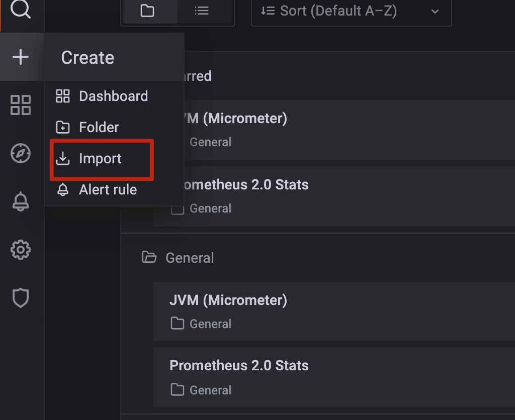Toggle the list view layout icon
This screenshot has height=420, width=515.
(x=202, y=11)
